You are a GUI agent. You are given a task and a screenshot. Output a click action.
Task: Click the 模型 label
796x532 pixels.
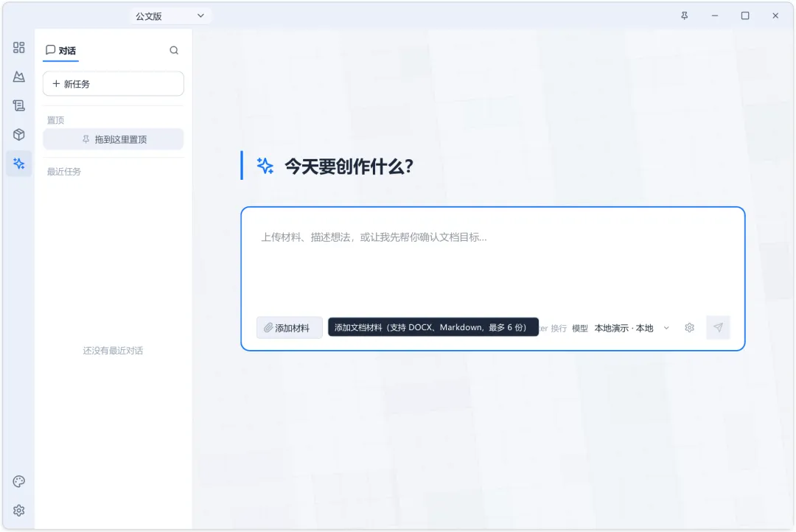pyautogui.click(x=580, y=329)
